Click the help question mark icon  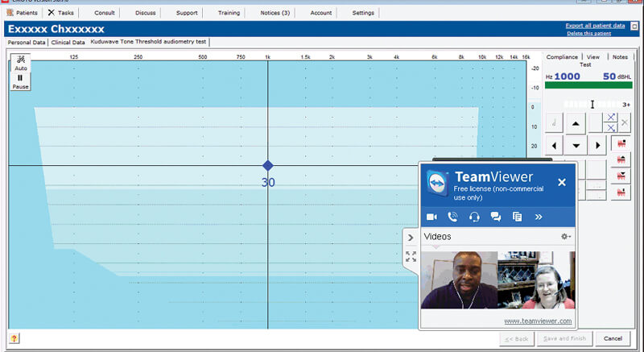(x=14, y=339)
